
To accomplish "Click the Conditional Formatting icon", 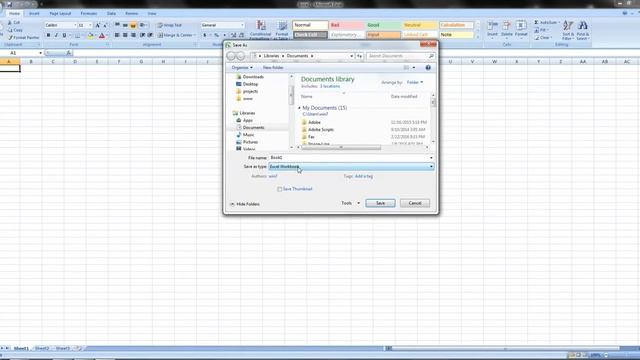I will coord(260,26).
